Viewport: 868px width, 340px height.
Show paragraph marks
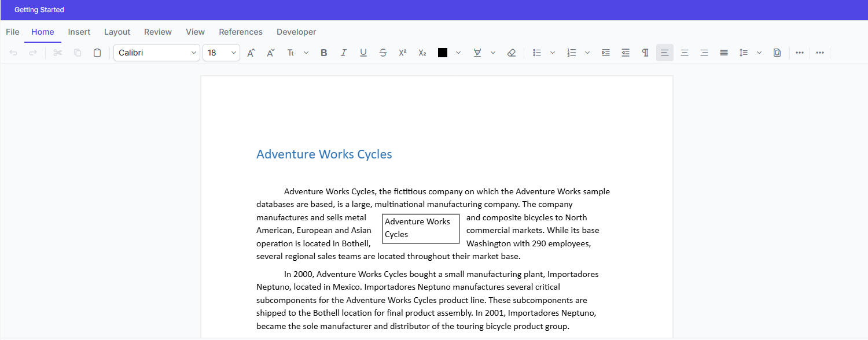click(645, 52)
